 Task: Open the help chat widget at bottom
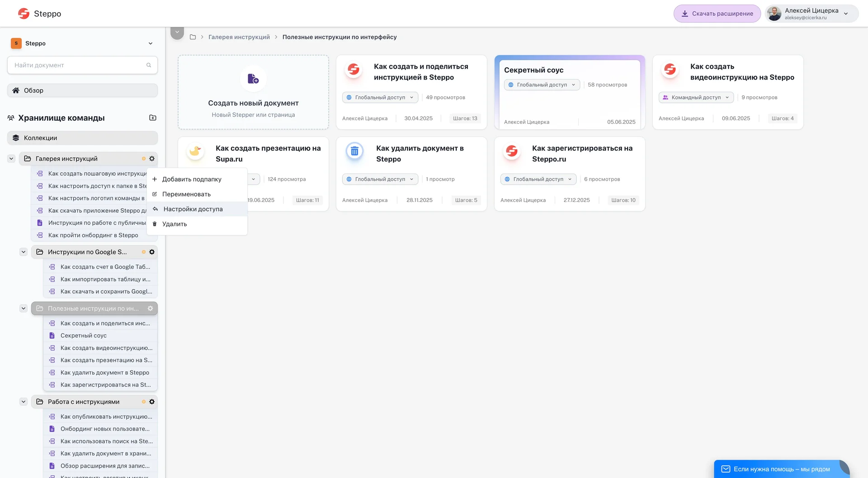[x=781, y=469]
